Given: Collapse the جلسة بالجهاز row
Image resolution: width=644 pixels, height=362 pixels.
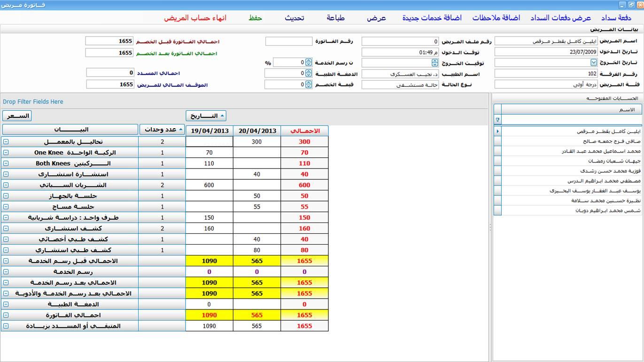Looking at the screenshot, I should tap(6, 196).
